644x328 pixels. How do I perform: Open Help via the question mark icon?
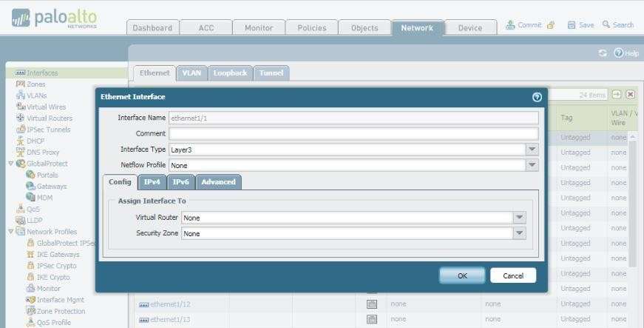[x=618, y=53]
